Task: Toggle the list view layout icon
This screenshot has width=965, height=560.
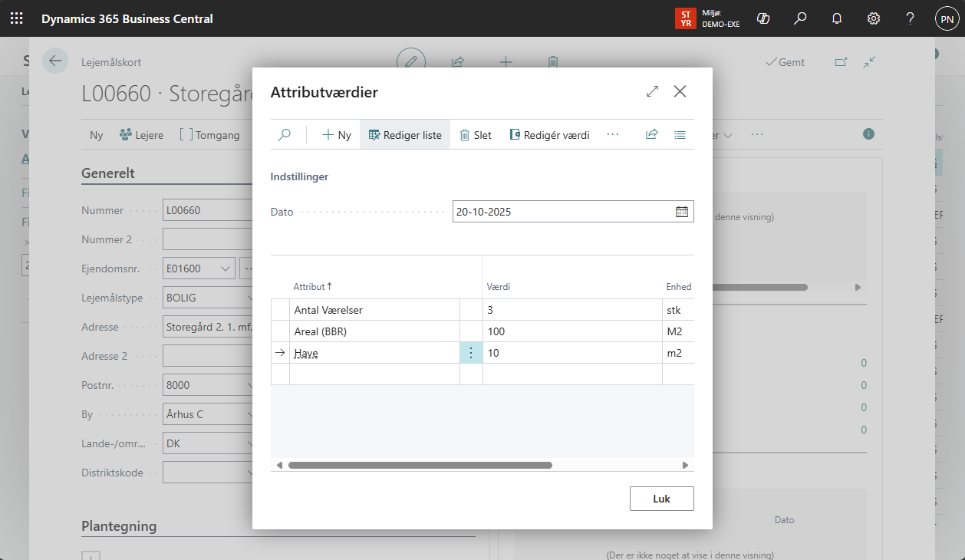Action: tap(680, 135)
